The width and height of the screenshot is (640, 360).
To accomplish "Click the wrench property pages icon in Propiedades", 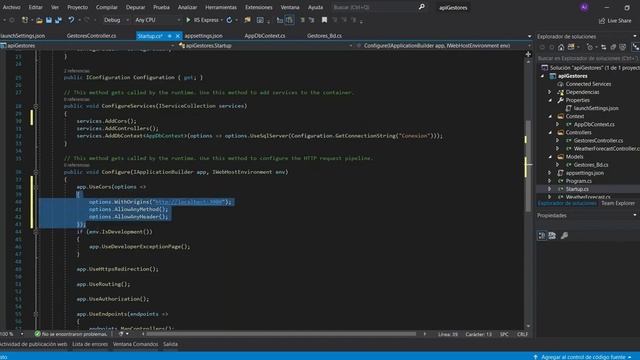I will [x=564, y=236].
